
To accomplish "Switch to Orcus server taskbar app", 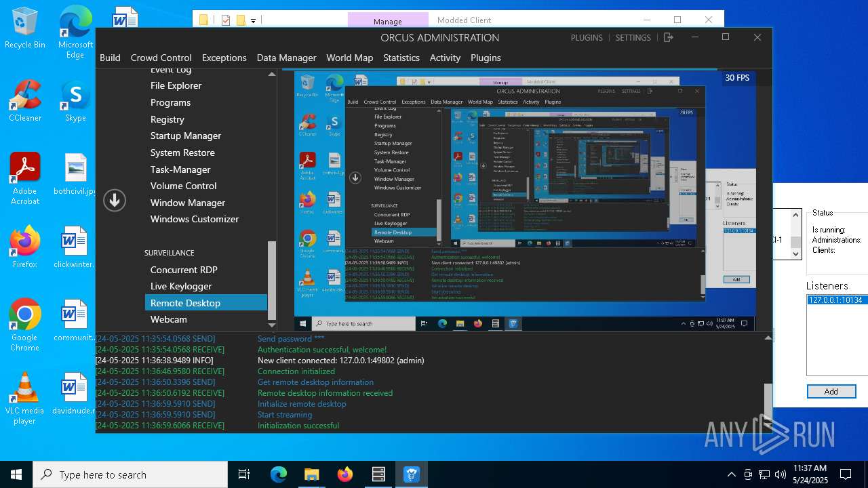I will point(378,474).
